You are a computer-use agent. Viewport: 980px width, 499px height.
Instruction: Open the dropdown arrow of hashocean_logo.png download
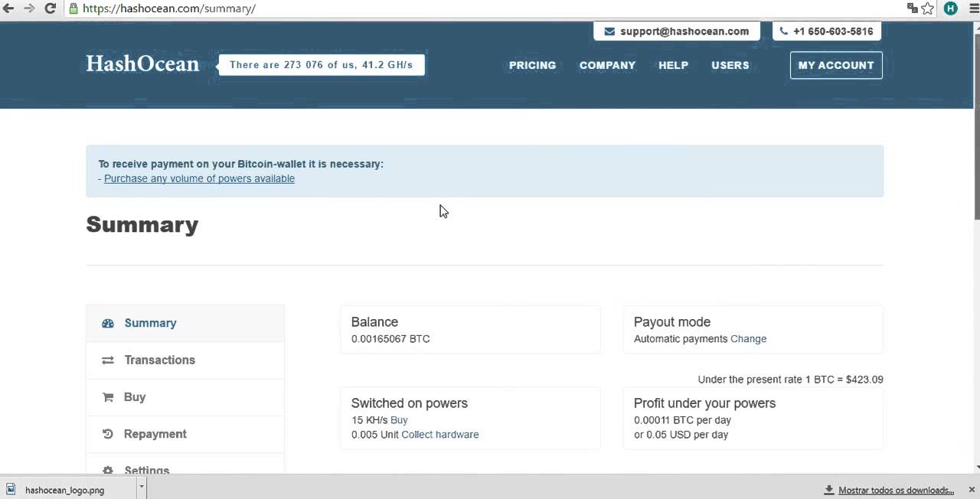coord(141,486)
